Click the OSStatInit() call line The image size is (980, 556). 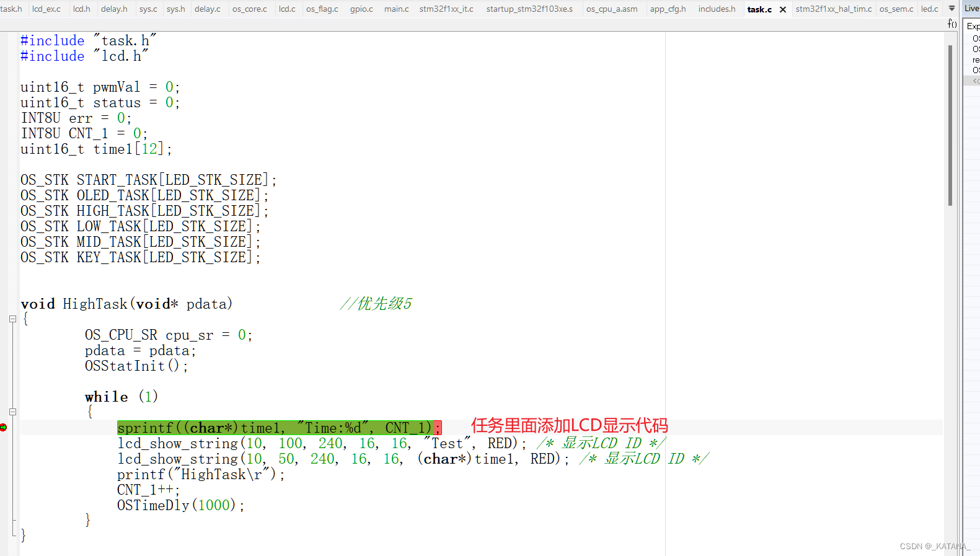coord(136,366)
